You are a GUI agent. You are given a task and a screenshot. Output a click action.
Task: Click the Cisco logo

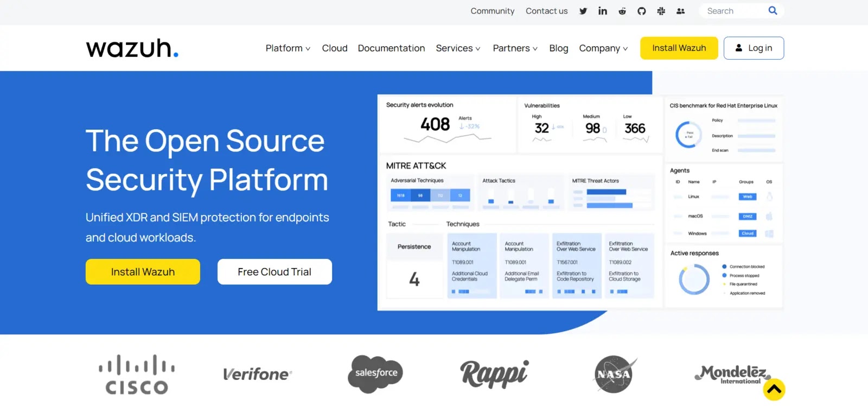[x=137, y=375]
